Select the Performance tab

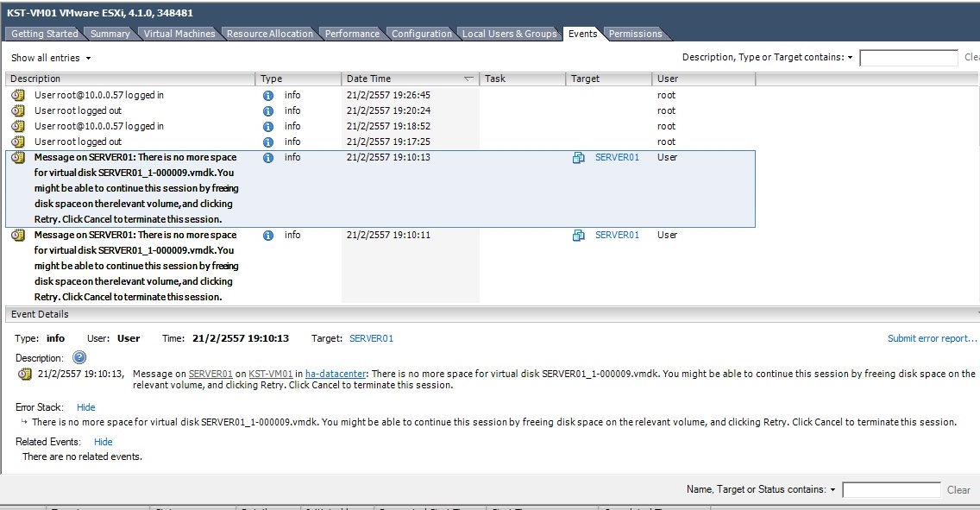pyautogui.click(x=352, y=34)
